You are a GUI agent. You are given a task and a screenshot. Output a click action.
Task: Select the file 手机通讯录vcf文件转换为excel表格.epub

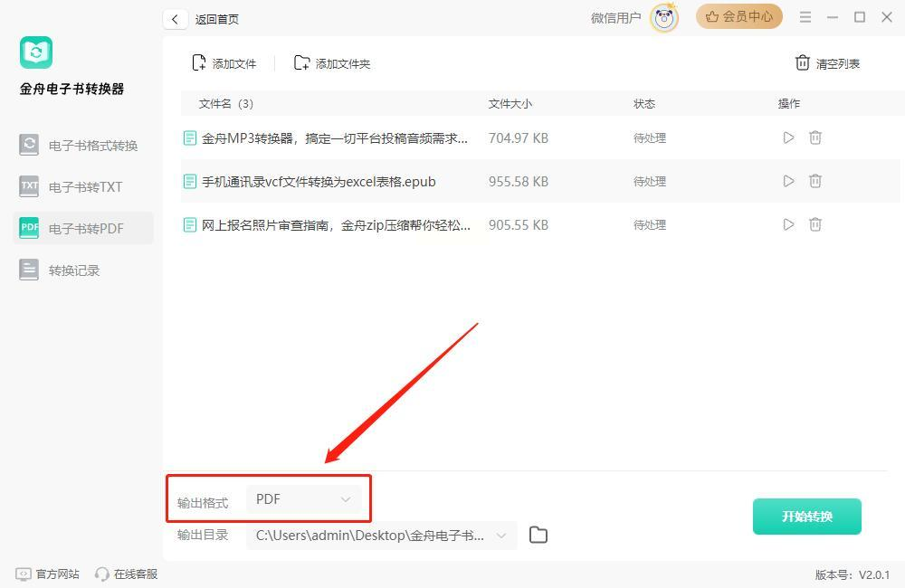318,182
